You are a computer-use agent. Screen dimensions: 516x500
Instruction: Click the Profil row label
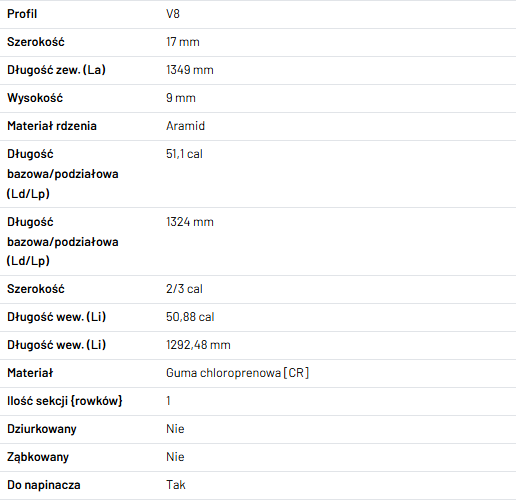(22, 14)
